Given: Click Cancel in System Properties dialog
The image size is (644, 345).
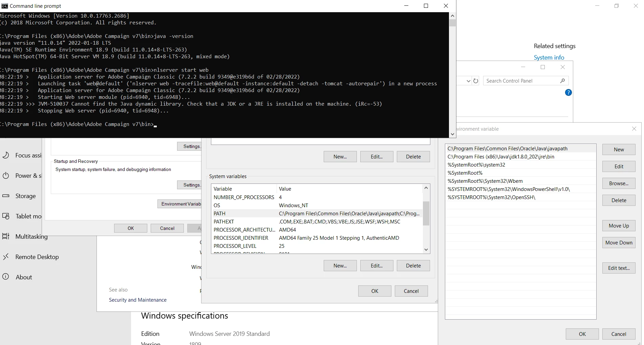Looking at the screenshot, I should point(167,228).
